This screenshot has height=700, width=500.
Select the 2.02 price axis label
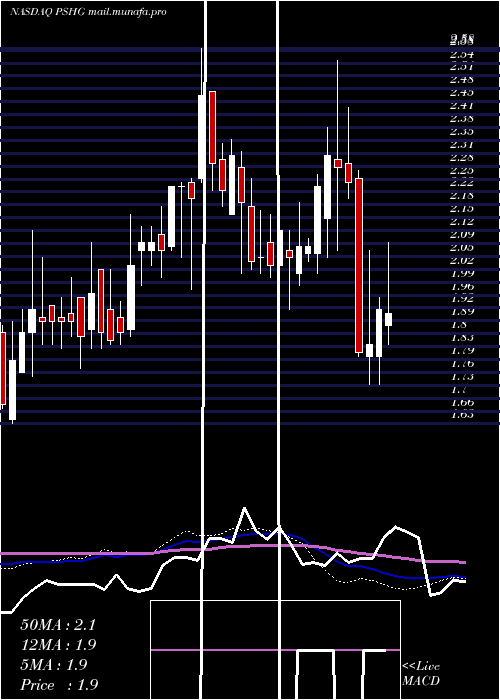coord(462,260)
